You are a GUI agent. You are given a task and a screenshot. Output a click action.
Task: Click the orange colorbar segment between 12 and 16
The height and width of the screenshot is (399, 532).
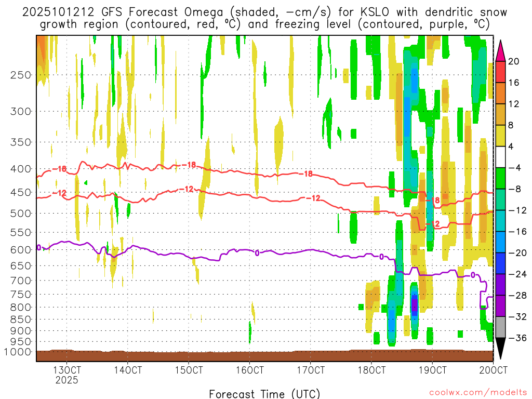point(500,93)
